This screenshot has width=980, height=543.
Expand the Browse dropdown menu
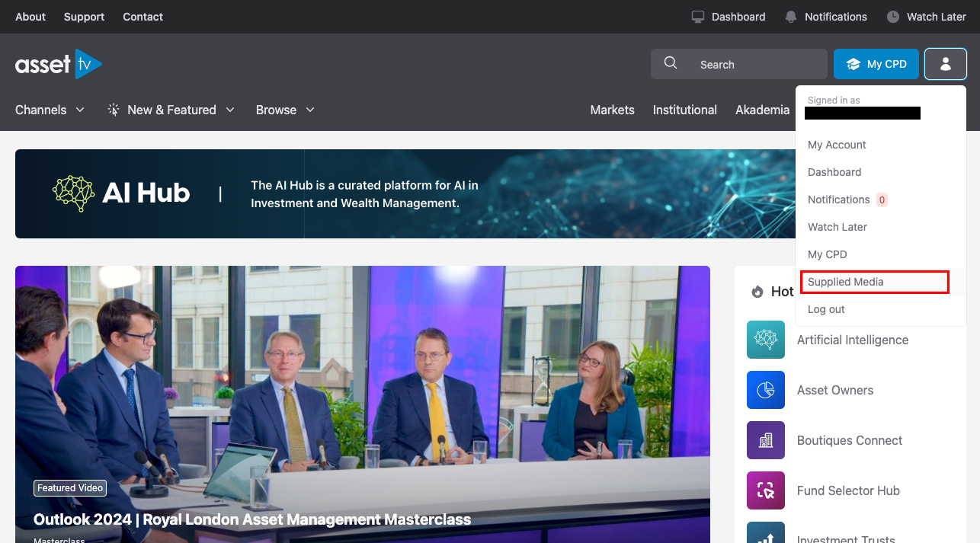pos(285,110)
